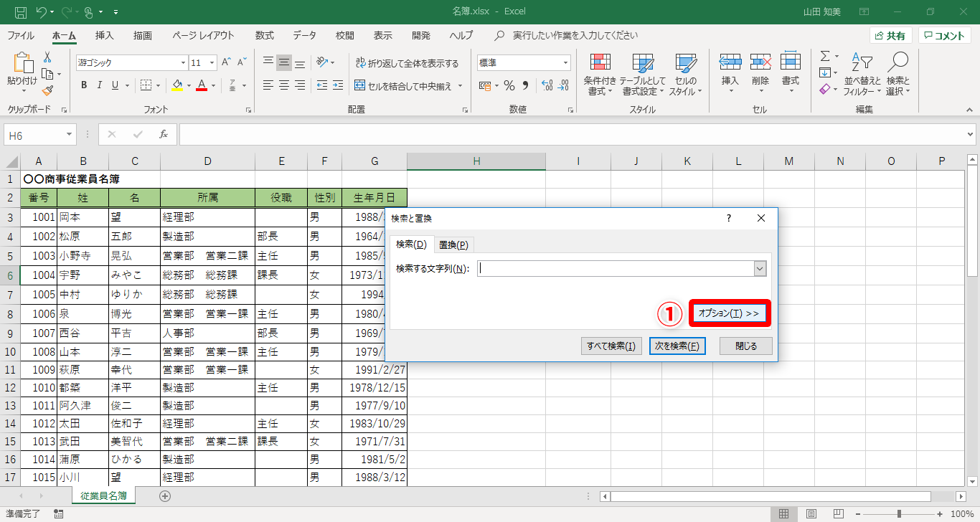Open the text orientation tool
Viewport: 980px width, 522px height.
pos(322,62)
